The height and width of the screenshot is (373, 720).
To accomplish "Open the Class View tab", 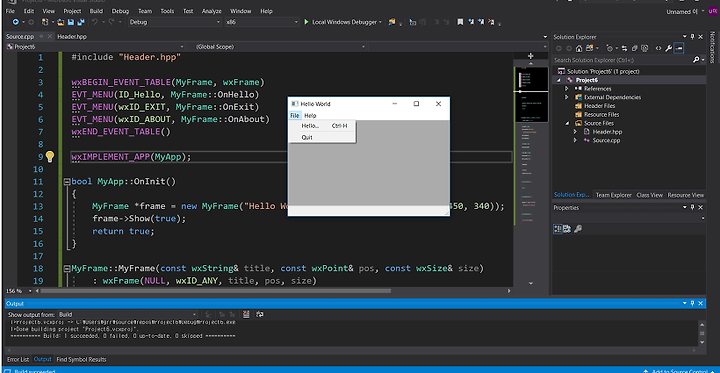I will tap(649, 195).
